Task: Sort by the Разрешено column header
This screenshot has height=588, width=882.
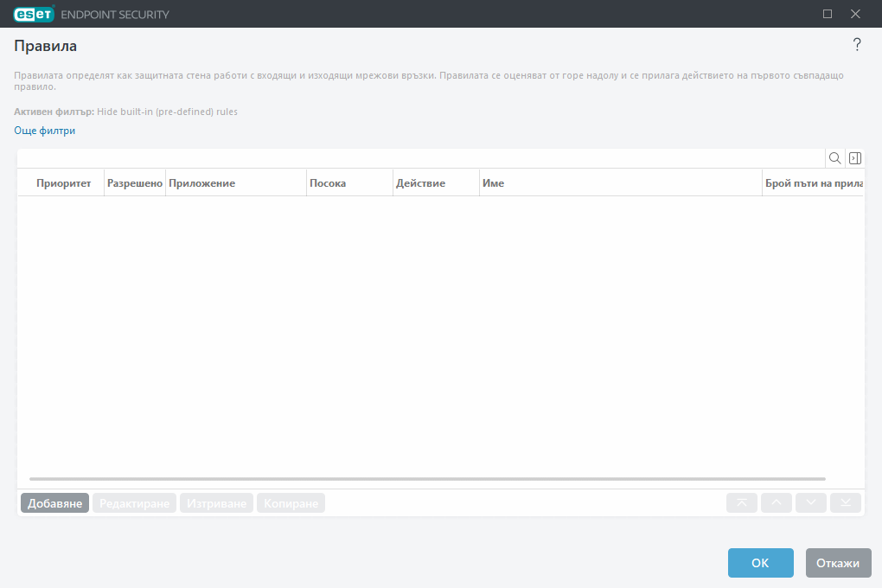Action: click(x=134, y=183)
